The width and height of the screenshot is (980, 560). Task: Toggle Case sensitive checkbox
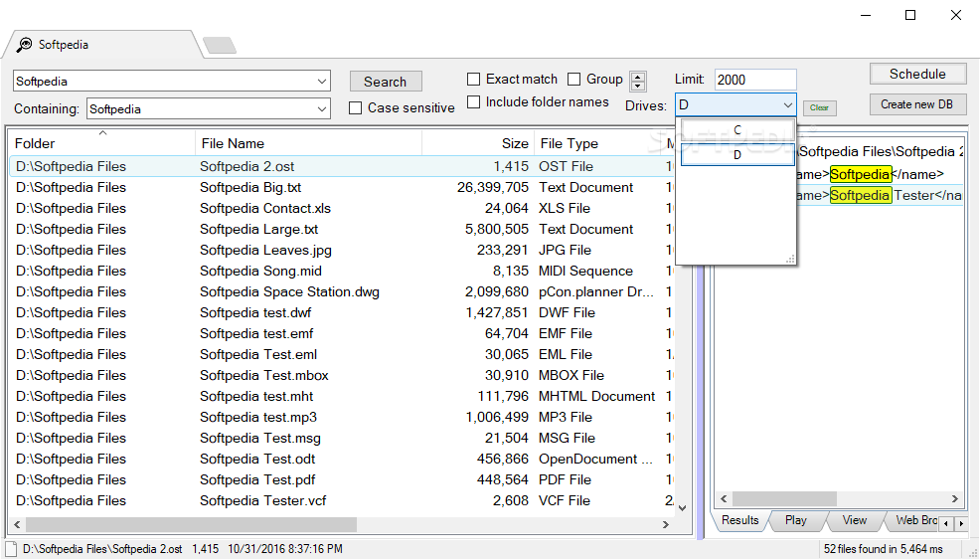pyautogui.click(x=355, y=107)
